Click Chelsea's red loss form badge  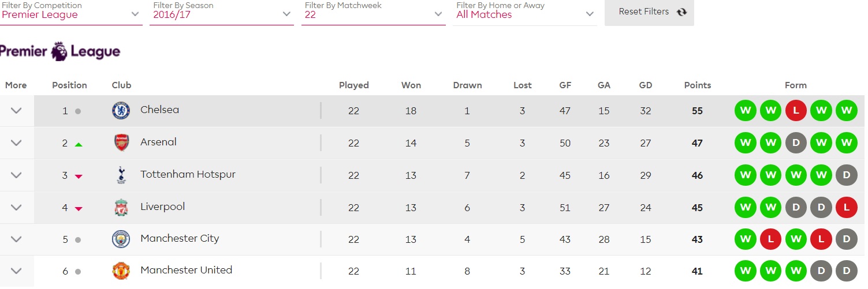click(796, 111)
